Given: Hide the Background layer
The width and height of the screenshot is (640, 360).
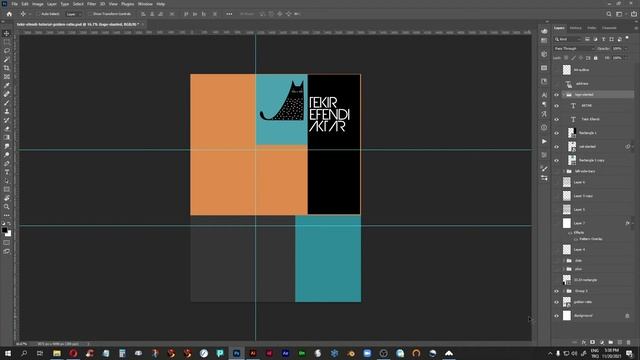Looking at the screenshot, I should (556, 316).
